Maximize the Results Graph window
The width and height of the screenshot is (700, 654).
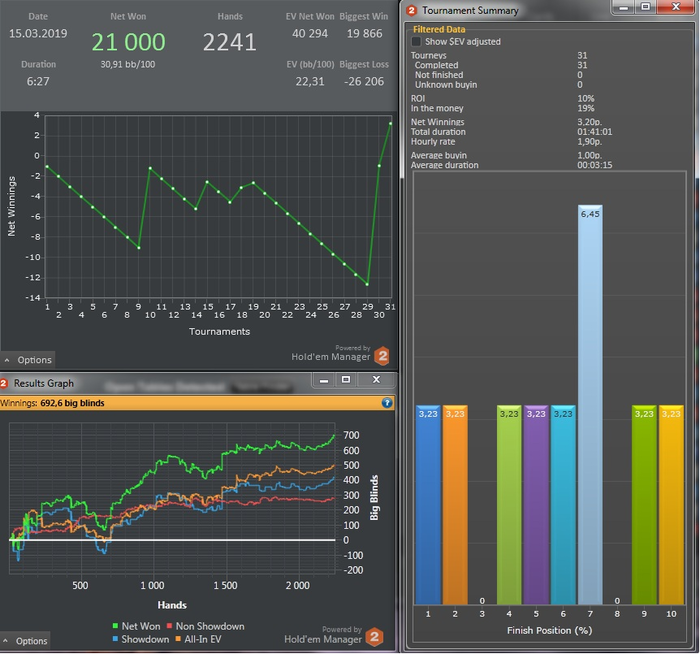coord(346,380)
